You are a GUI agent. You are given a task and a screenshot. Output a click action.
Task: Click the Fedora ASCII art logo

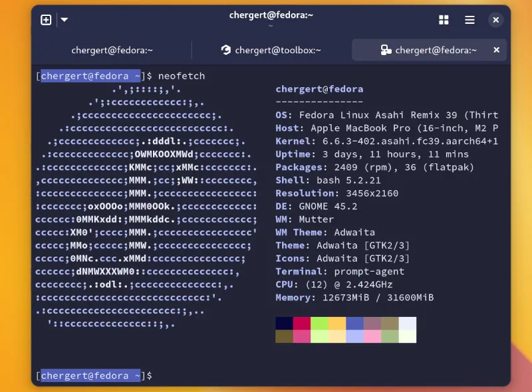click(146, 206)
